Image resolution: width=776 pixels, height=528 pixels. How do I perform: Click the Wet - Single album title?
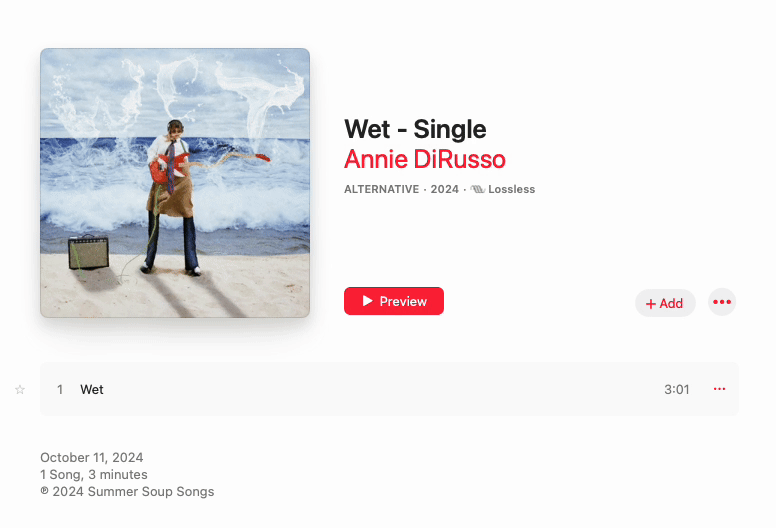[415, 129]
